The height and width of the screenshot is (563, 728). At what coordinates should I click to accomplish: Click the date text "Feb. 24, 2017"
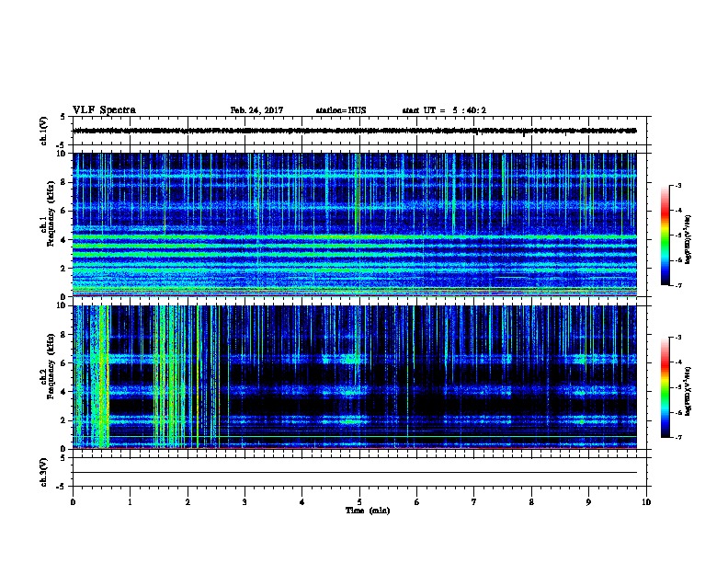pos(256,110)
